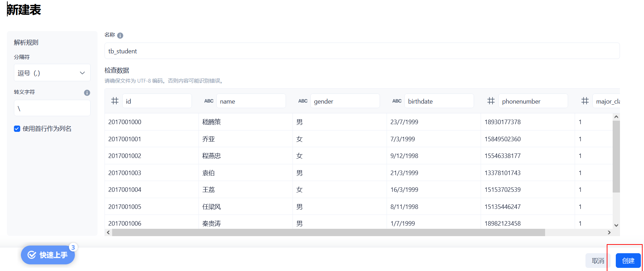This screenshot has width=644, height=271.
Task: Edit the escape character input field
Action: click(x=52, y=108)
